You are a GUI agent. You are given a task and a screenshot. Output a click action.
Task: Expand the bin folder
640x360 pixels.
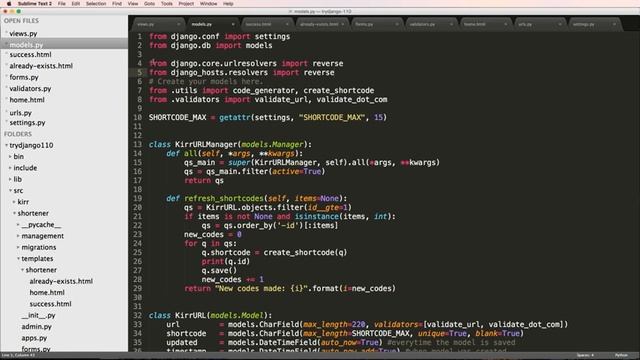point(10,156)
